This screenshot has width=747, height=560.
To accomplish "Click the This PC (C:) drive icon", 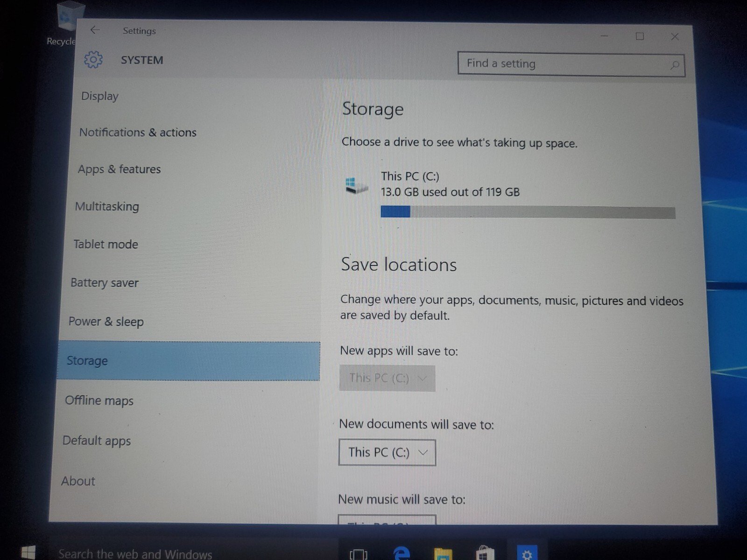I will coord(356,185).
